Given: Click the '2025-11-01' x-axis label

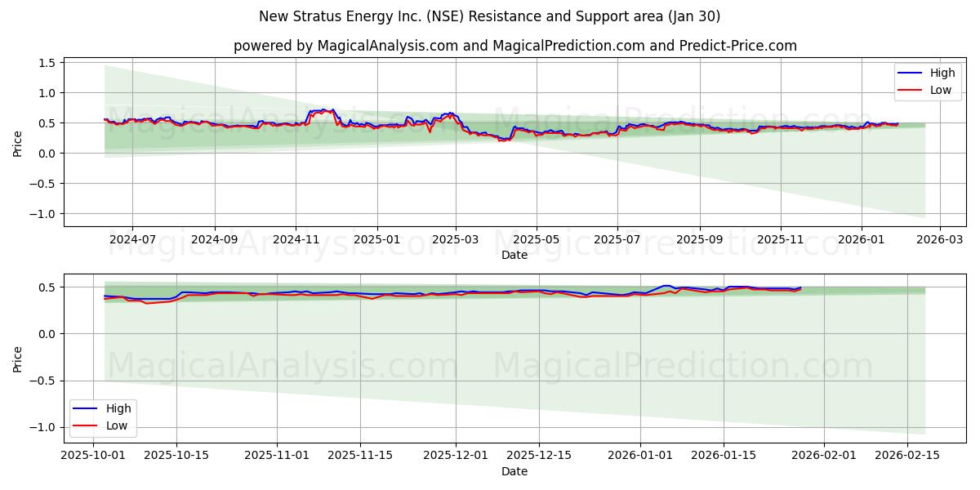Looking at the screenshot, I should click(x=276, y=456).
